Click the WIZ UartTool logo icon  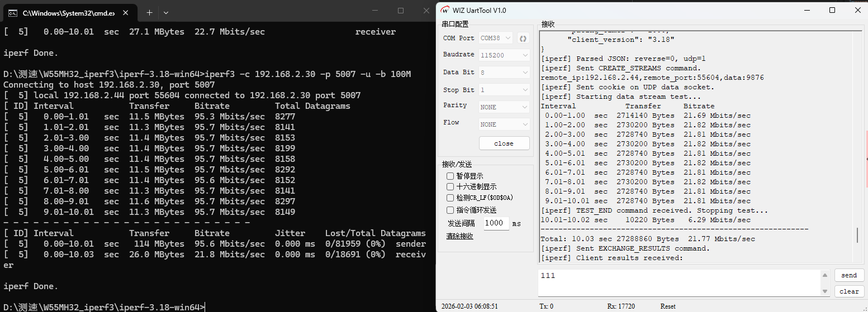pyautogui.click(x=445, y=10)
